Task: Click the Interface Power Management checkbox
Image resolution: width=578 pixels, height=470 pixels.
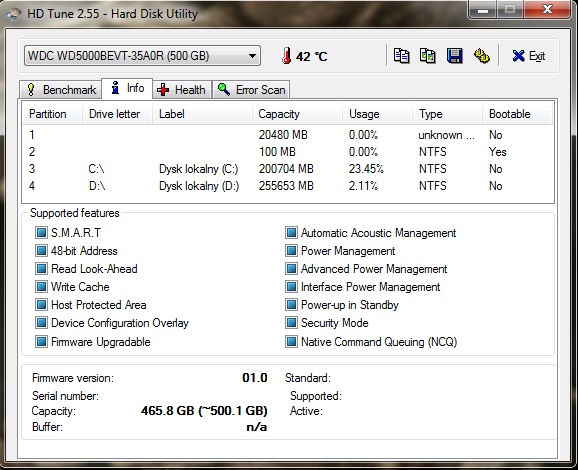Action: point(291,286)
